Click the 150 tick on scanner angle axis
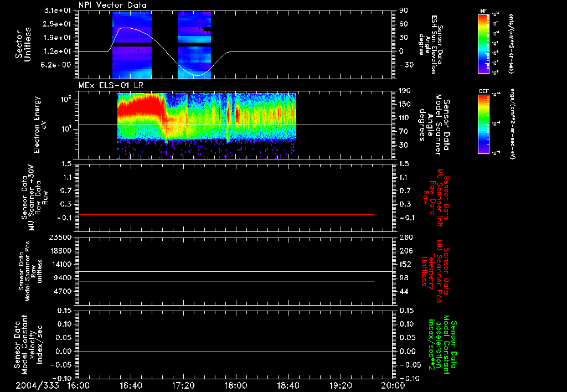Image resolution: width=567 pixels, height=392 pixels. click(405, 104)
